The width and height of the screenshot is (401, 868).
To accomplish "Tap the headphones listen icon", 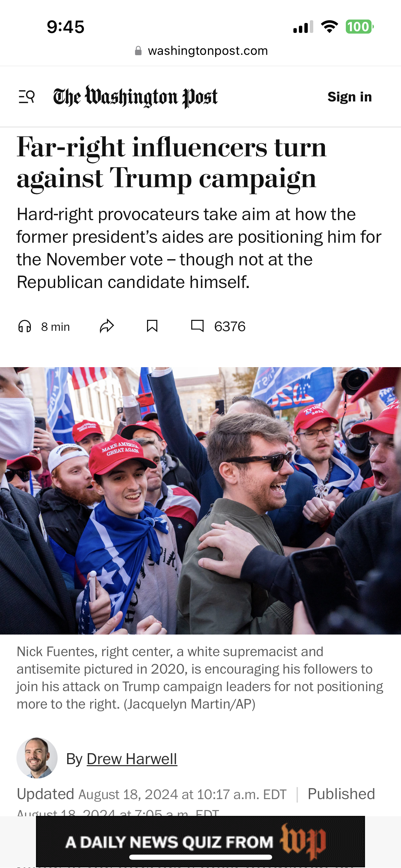I will (25, 326).
